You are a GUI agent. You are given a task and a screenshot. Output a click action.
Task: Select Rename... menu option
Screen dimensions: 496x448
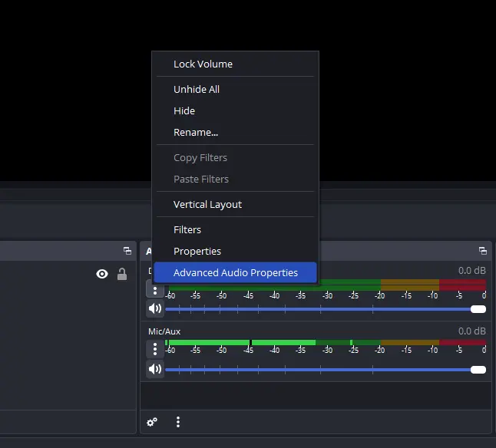235,133
